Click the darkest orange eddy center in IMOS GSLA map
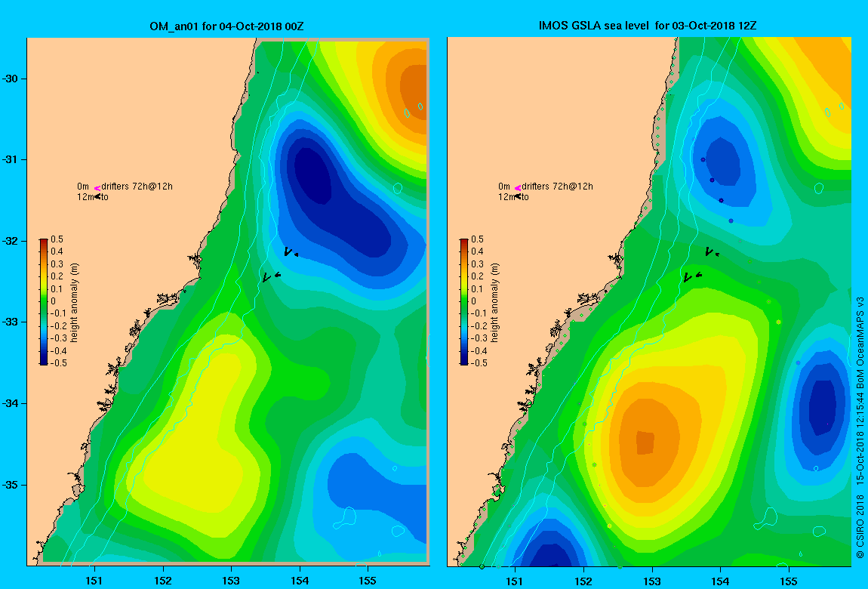Screen dimensions: 868x589 pyautogui.click(x=645, y=443)
